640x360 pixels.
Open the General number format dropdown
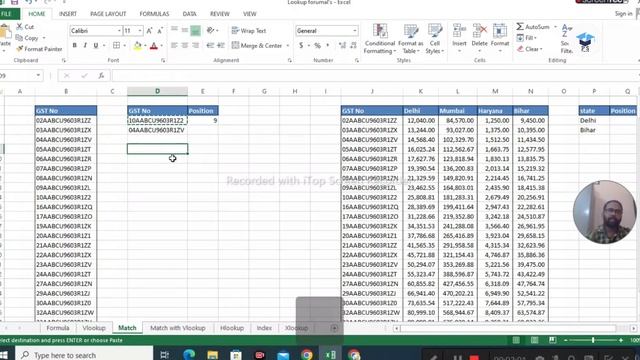355,31
